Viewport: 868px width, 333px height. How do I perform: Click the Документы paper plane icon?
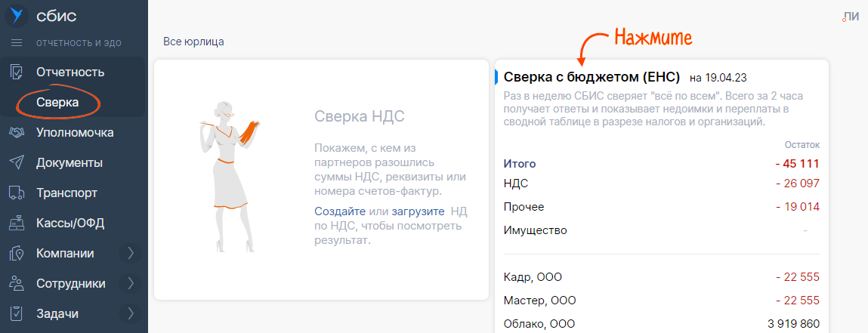click(17, 162)
